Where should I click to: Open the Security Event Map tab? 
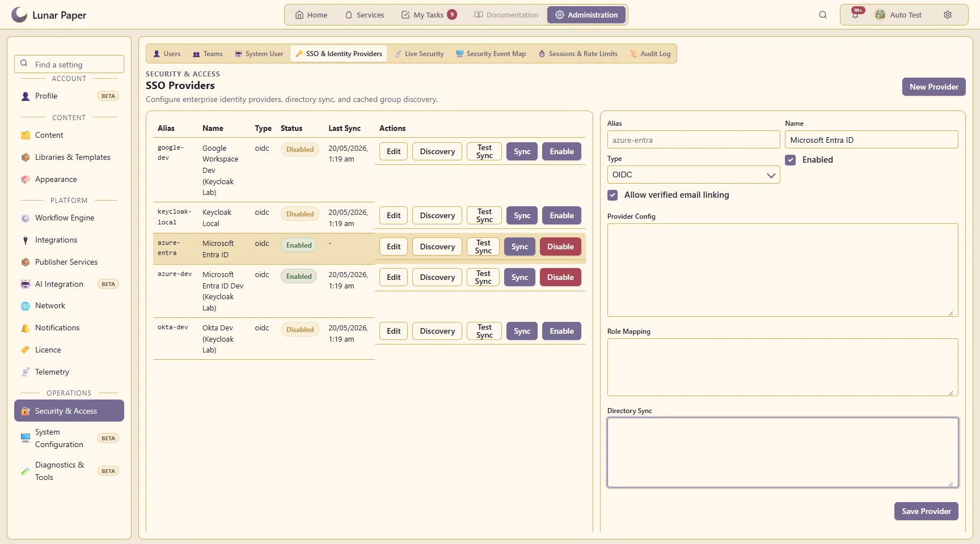[x=491, y=54]
